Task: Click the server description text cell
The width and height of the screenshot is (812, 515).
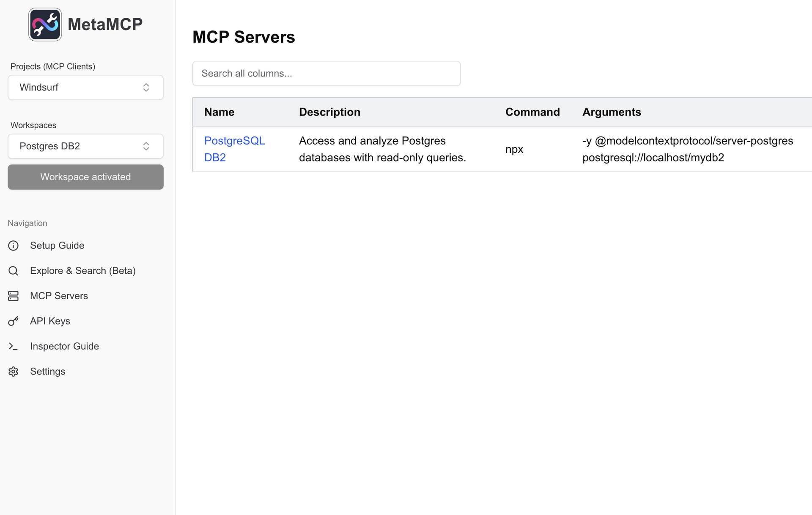Action: [382, 149]
